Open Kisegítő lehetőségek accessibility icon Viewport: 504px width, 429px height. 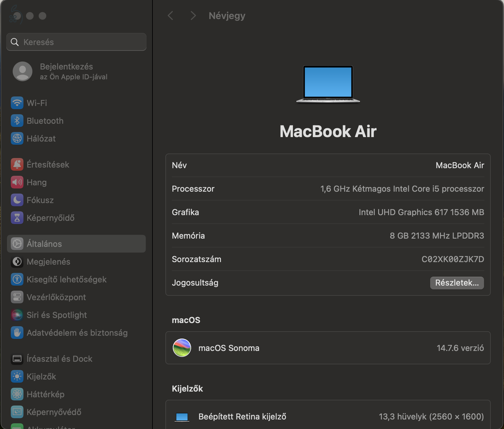(17, 279)
